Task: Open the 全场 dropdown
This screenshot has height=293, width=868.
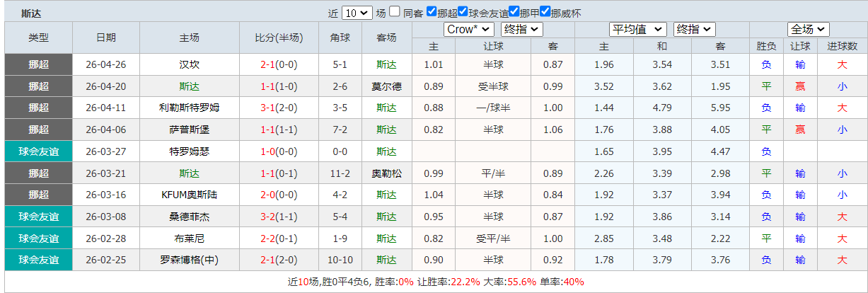Action: (808, 30)
